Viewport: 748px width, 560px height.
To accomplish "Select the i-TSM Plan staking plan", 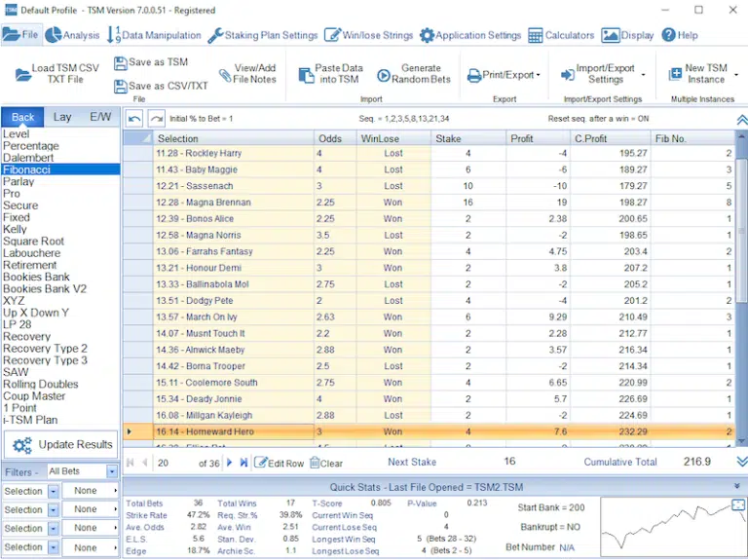I will pyautogui.click(x=60, y=420).
